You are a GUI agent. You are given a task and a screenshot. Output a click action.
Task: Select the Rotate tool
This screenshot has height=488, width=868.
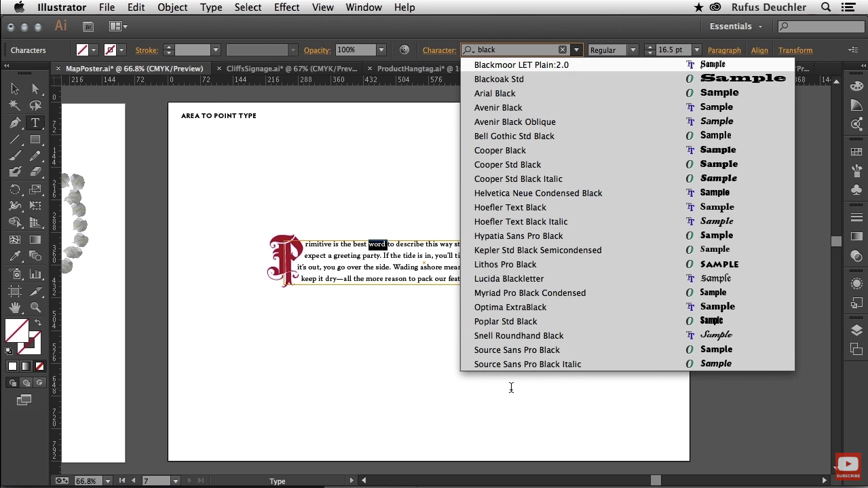point(15,189)
